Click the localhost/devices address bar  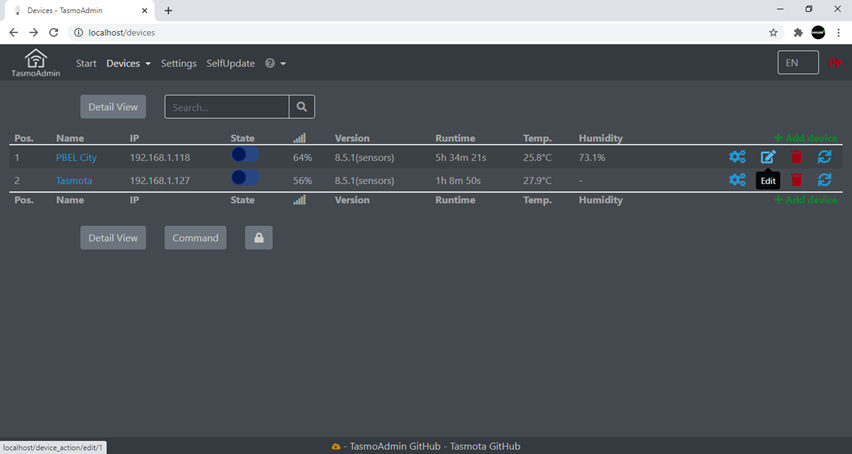(x=424, y=33)
